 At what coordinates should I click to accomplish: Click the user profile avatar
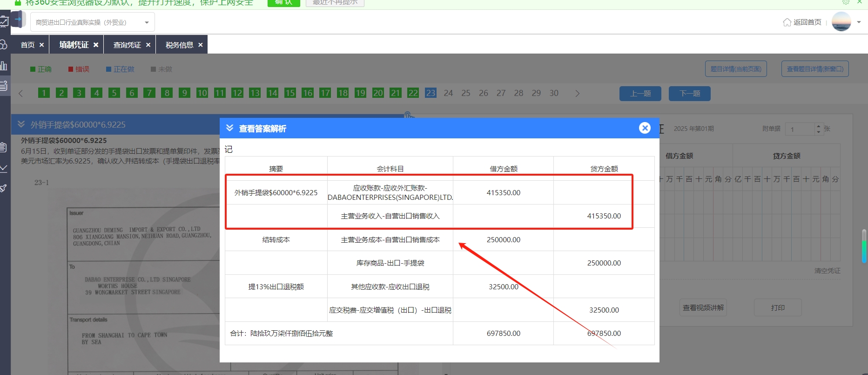coord(841,21)
